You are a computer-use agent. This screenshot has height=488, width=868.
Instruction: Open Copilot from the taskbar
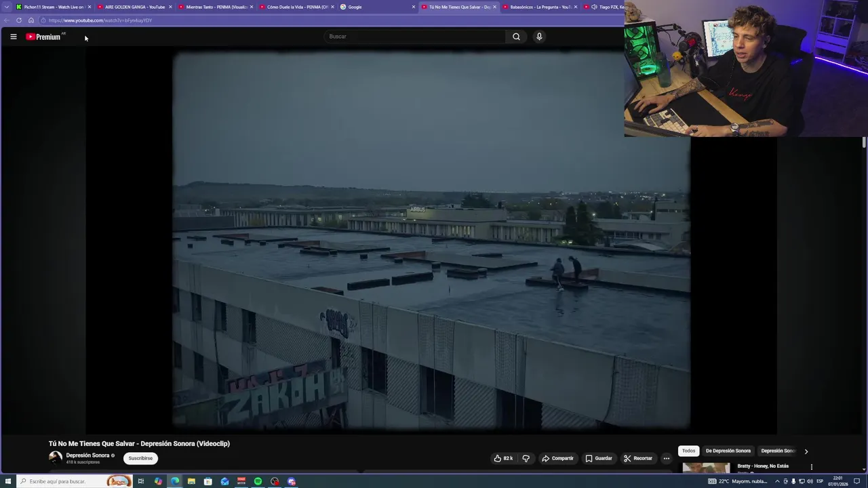coord(158,481)
